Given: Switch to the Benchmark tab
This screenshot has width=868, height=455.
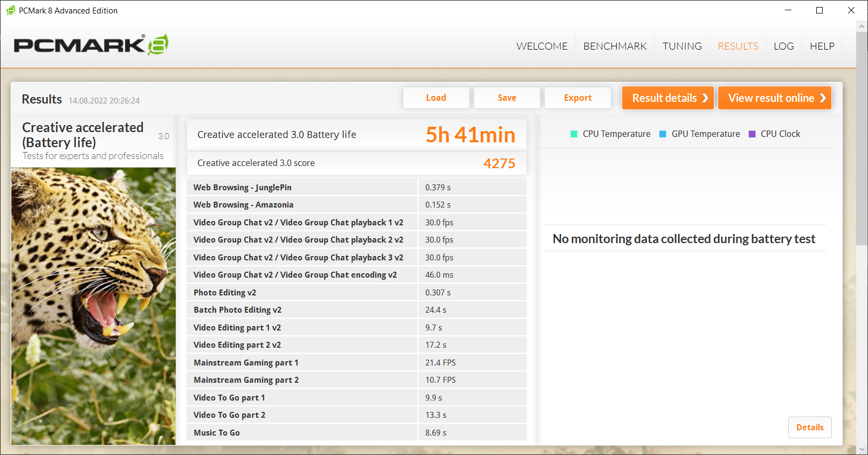Looking at the screenshot, I should [x=615, y=46].
